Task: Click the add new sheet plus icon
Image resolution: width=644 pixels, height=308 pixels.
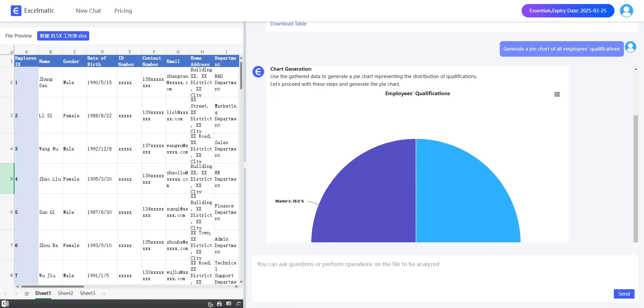Action: coord(104,294)
